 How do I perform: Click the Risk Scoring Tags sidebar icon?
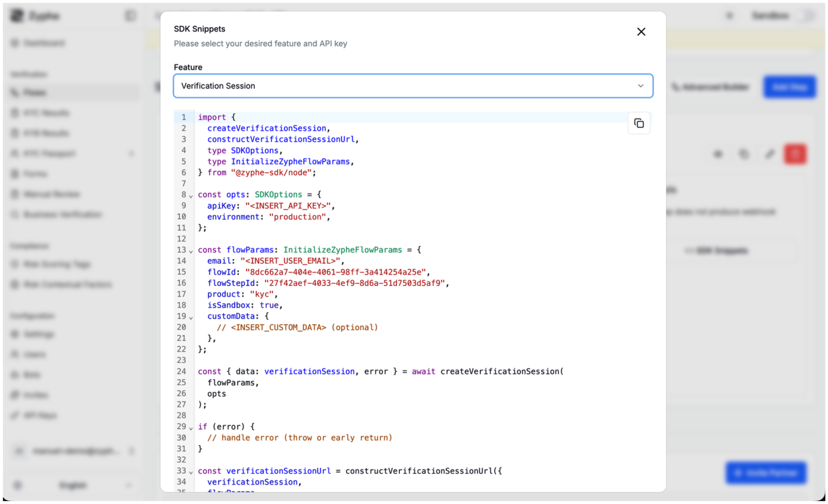(15, 264)
